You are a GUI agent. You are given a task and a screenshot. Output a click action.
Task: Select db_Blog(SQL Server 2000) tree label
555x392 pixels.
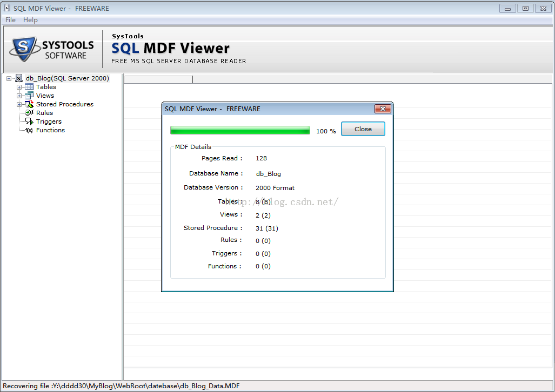(67, 78)
